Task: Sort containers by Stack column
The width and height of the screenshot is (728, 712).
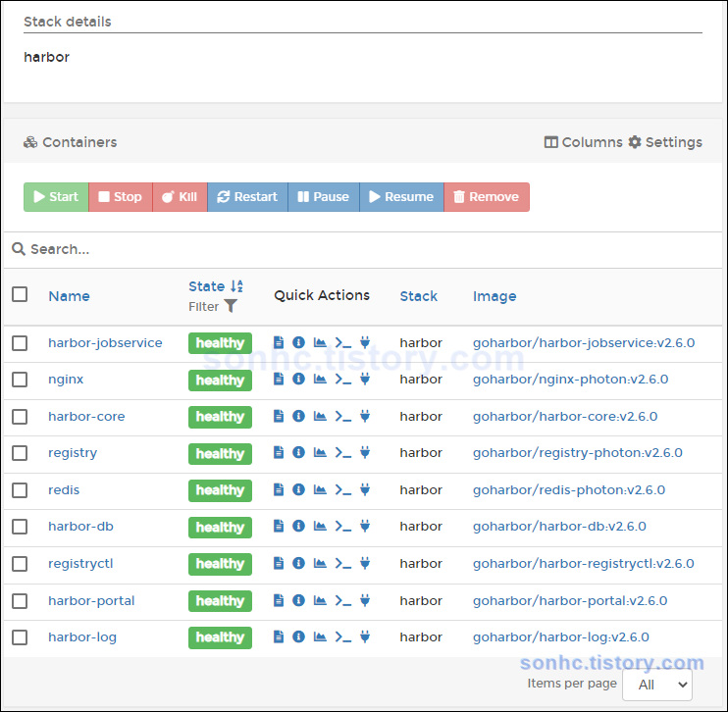Action: click(x=419, y=296)
